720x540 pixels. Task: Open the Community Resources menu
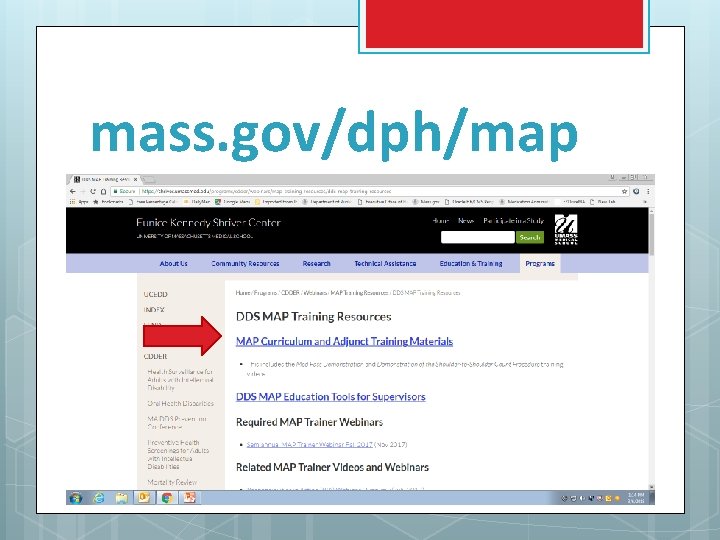245,264
